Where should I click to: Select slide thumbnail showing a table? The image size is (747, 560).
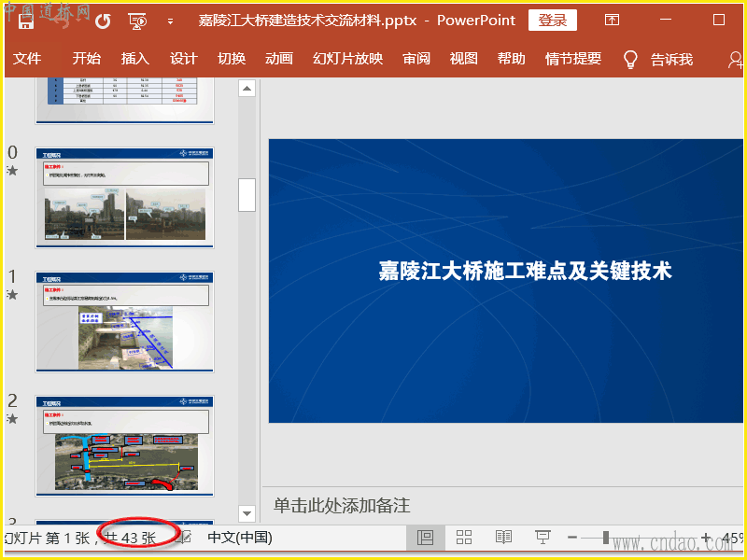(124, 100)
